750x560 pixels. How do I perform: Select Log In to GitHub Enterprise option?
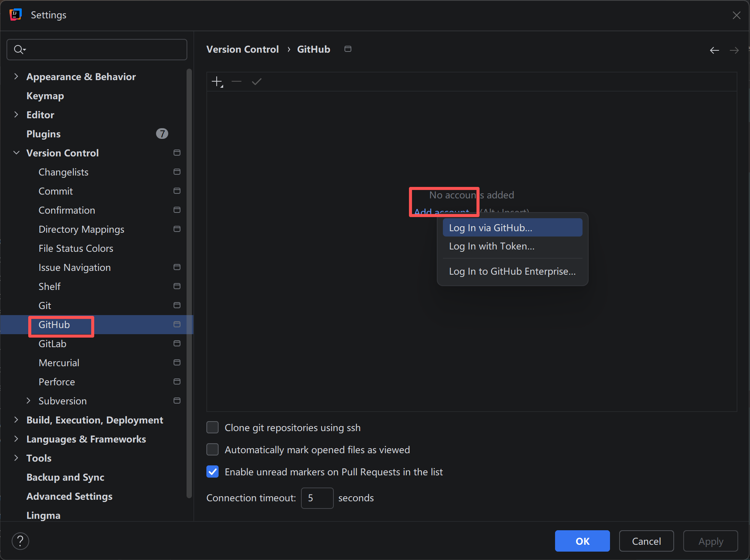(x=512, y=271)
